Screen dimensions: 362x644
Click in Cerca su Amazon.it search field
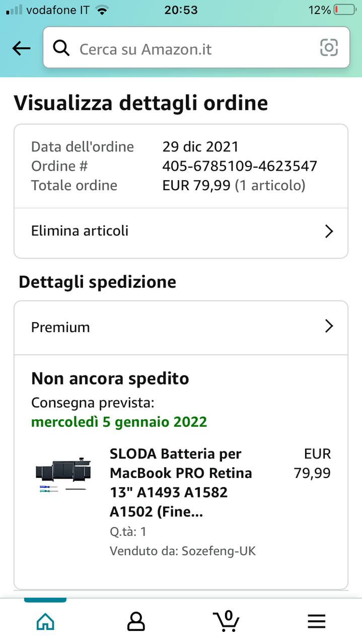pyautogui.click(x=191, y=49)
